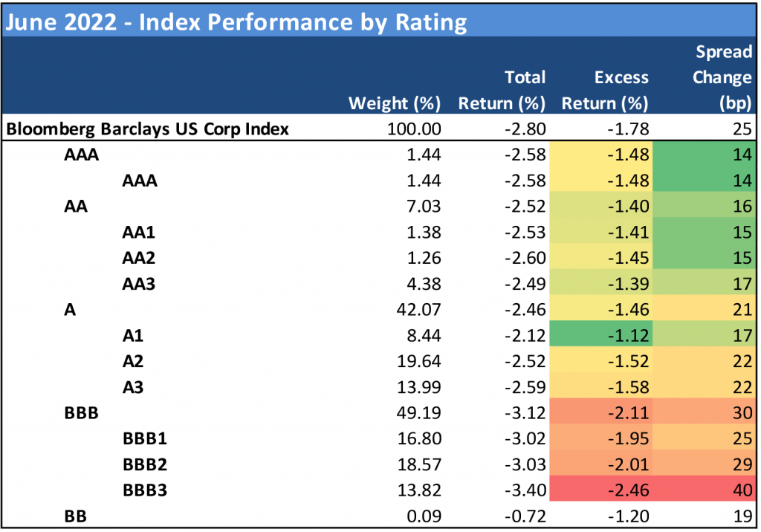Click the table title 'June 2022 - Index Performance by Rating'
The width and height of the screenshot is (761, 532).
click(x=236, y=22)
